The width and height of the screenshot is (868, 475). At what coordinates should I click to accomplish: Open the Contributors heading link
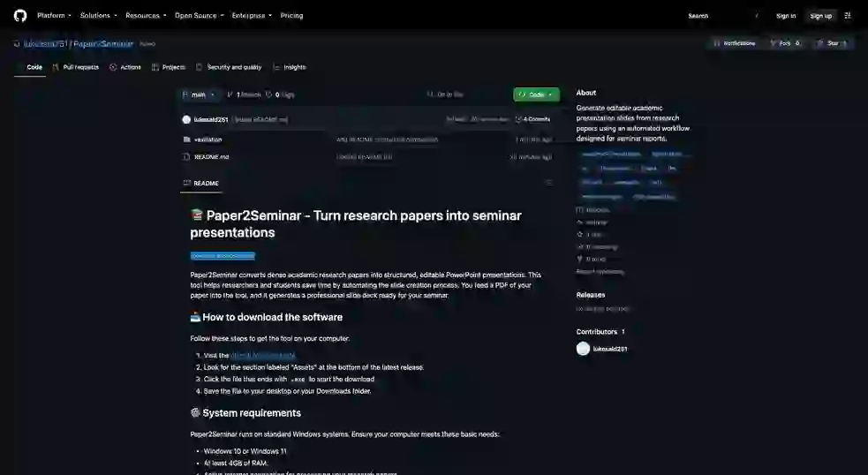600,332
